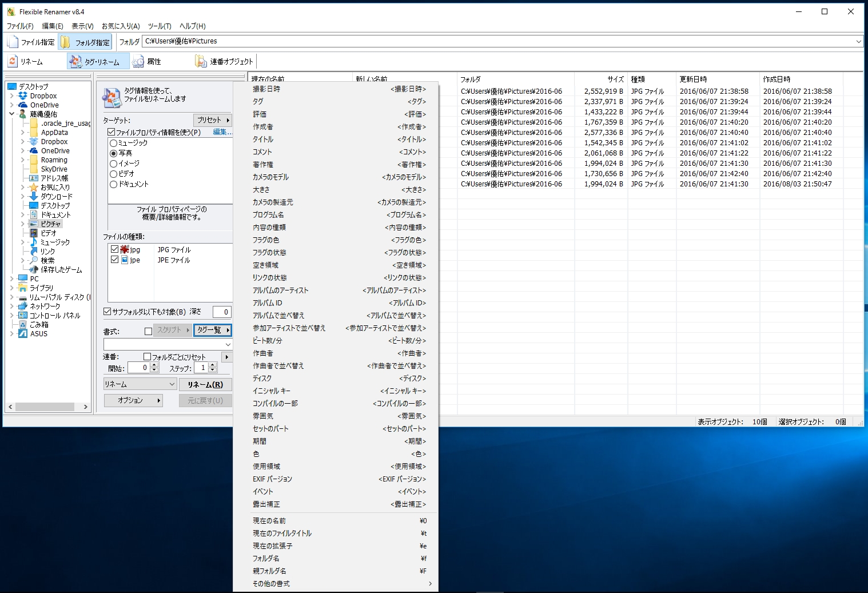Viewport: 868px width, 593px height.
Task: Click the 深さ depth input field
Action: (221, 312)
